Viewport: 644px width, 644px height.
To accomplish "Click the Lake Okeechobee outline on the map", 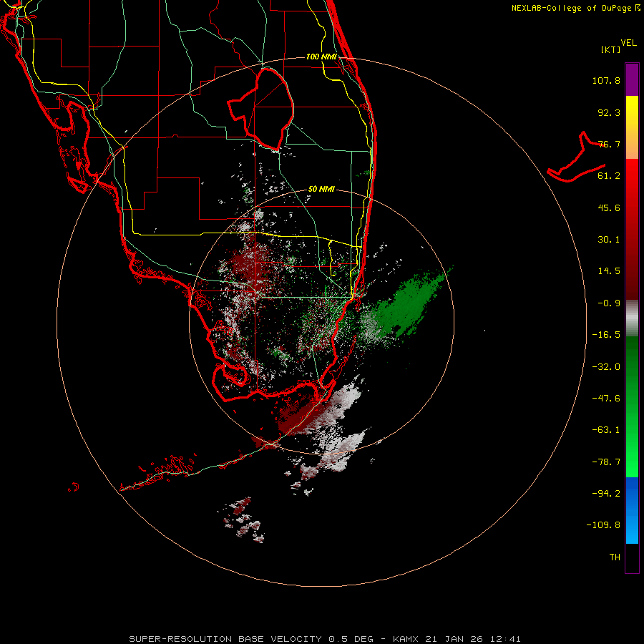I will tap(261, 109).
